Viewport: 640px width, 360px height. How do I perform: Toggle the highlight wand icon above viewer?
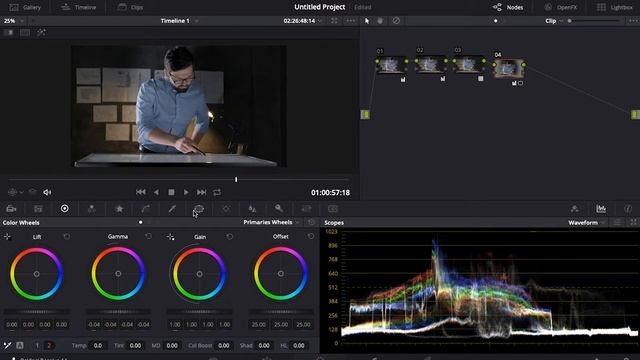(41, 32)
